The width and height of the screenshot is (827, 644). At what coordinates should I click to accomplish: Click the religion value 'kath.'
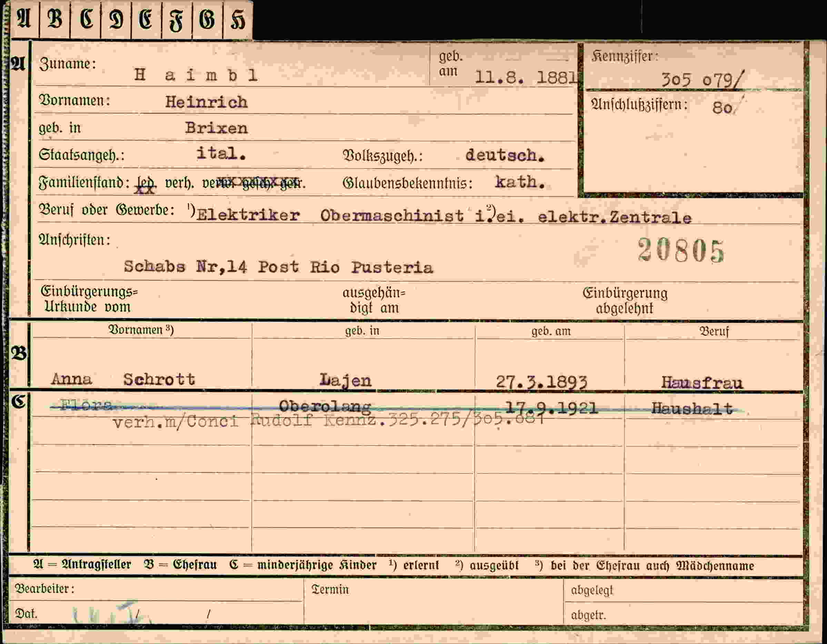(520, 182)
